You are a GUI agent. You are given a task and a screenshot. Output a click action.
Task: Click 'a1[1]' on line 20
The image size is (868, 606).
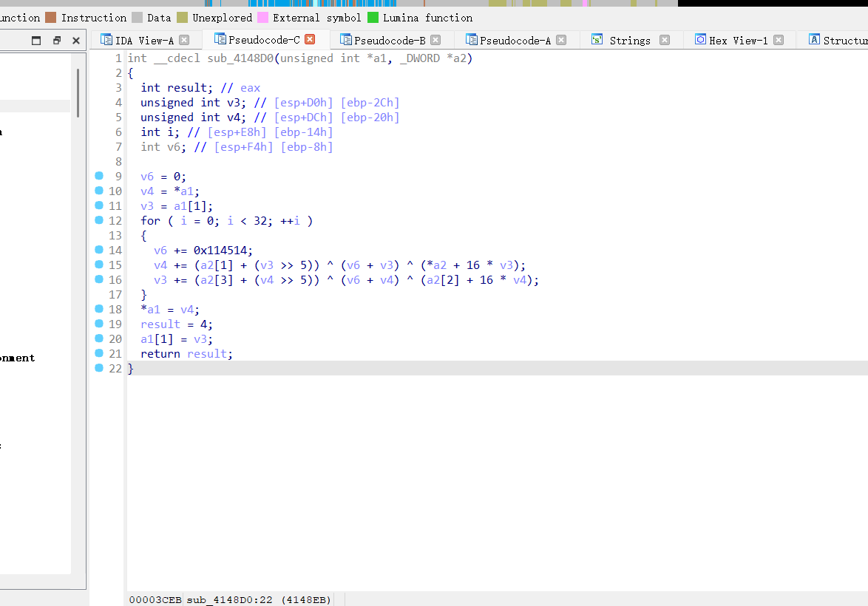point(157,338)
